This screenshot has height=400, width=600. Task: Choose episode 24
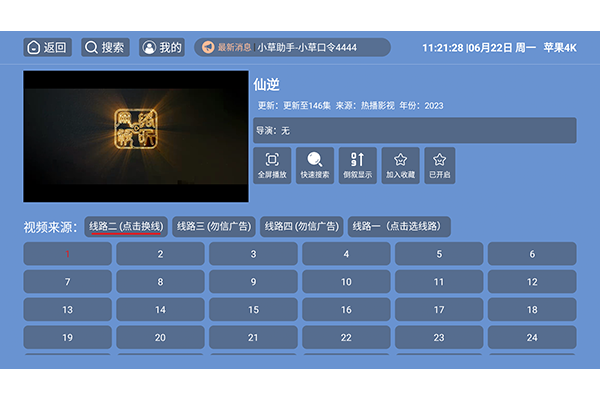point(532,338)
